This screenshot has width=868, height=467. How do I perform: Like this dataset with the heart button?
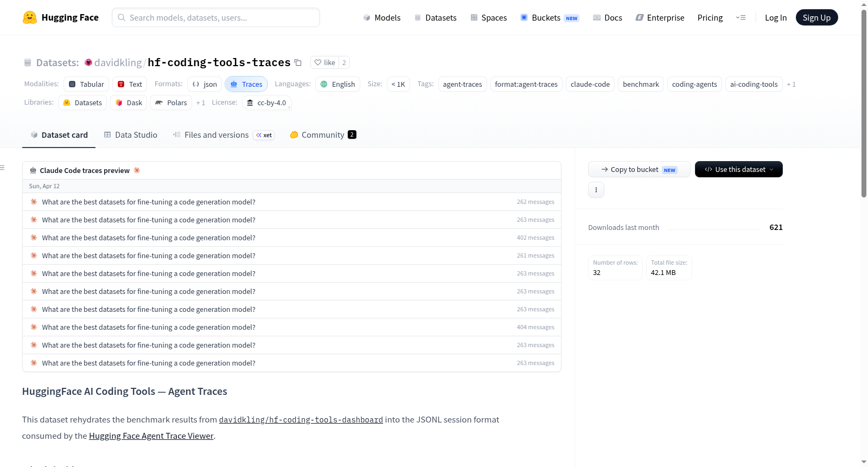click(x=324, y=62)
